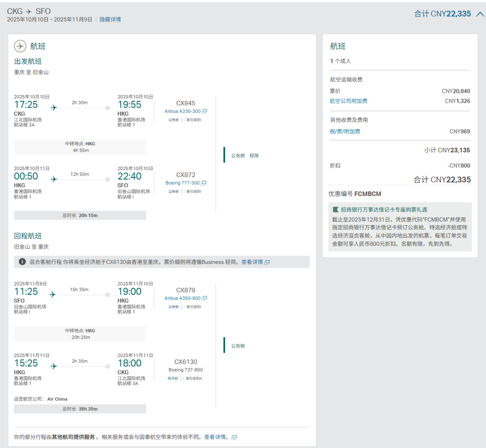
Task: Open Airbus A330-300 aircraft link
Action: point(182,111)
